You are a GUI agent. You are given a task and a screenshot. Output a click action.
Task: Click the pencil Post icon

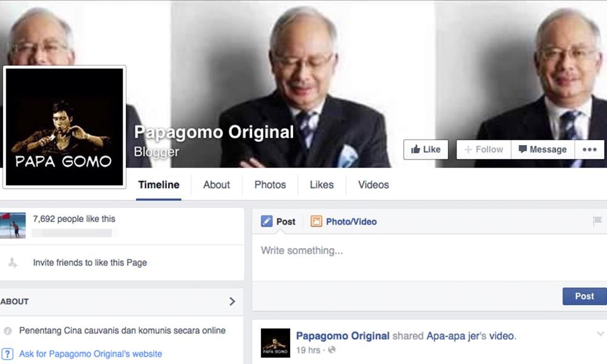coord(266,221)
